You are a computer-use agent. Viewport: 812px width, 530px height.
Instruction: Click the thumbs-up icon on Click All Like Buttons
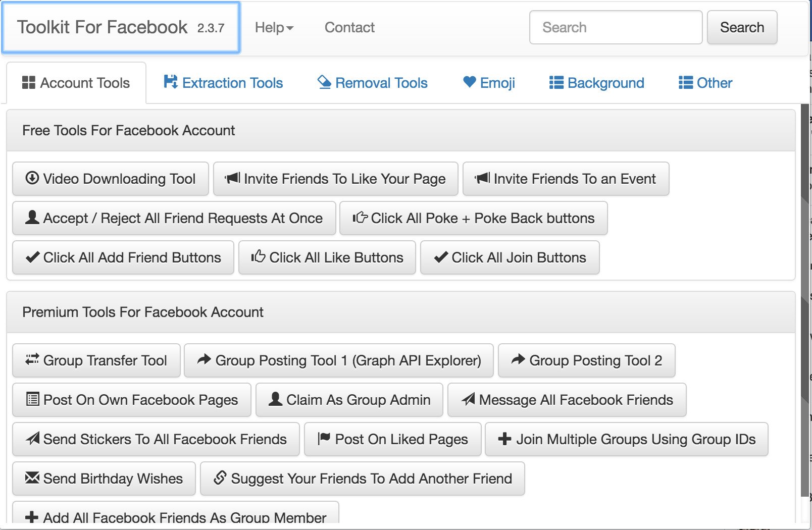click(x=258, y=257)
